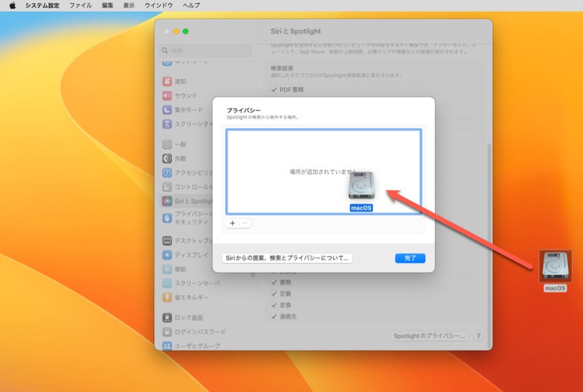This screenshot has height=392, width=583.
Task: Toggle the PDF書類 checkbox
Action: [x=274, y=90]
